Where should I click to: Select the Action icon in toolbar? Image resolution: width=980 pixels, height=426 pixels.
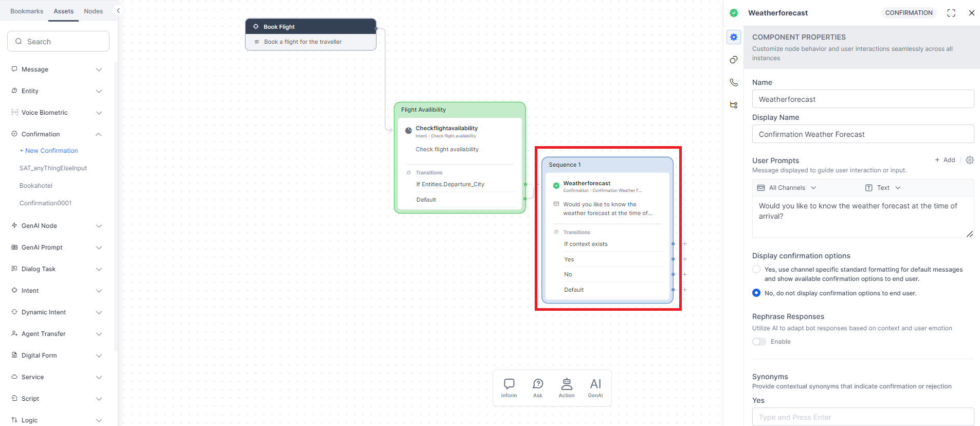(567, 387)
